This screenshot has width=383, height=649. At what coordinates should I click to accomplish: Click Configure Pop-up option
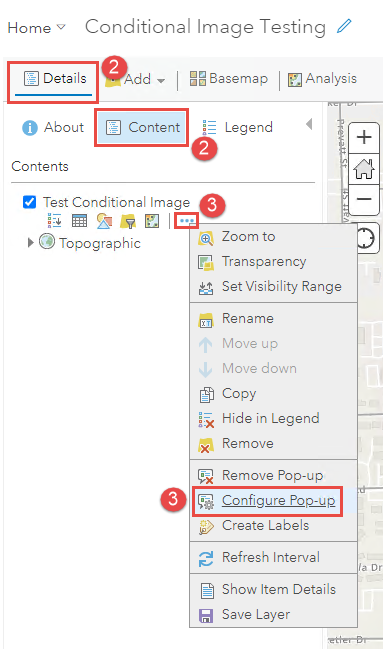tap(273, 501)
